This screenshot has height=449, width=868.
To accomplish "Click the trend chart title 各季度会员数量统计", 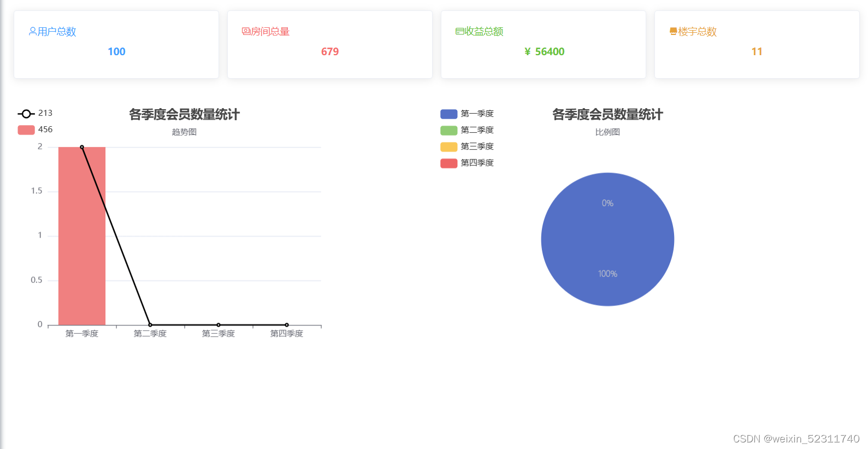I will coord(184,114).
